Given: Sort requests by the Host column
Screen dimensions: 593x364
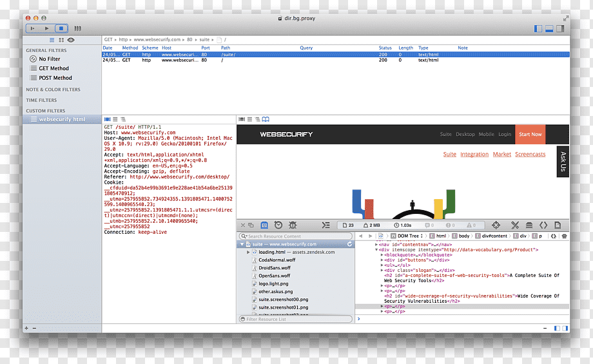Looking at the screenshot, I should point(166,48).
